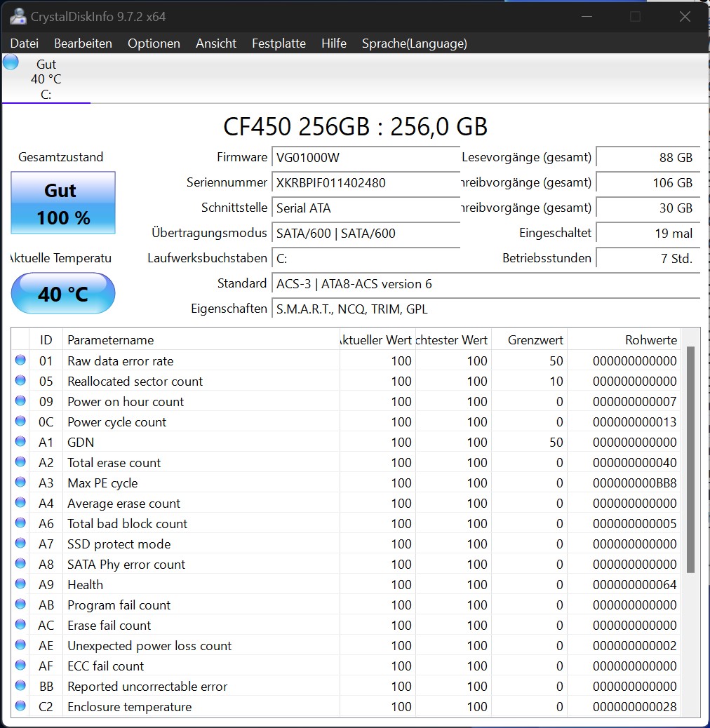This screenshot has width=710, height=728.
Task: Open the Datei menu
Action: (x=24, y=43)
